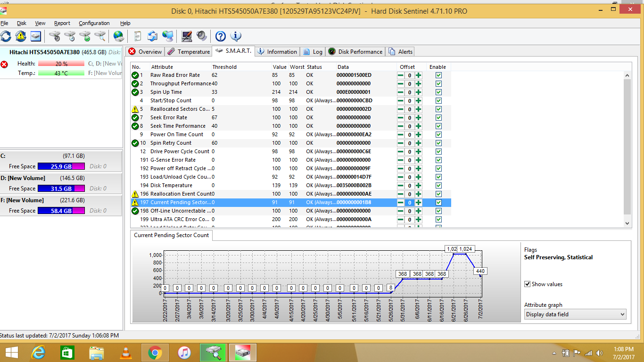This screenshot has width=644, height=362.
Task: Switch to the Disk Performance tab
Action: (x=355, y=52)
